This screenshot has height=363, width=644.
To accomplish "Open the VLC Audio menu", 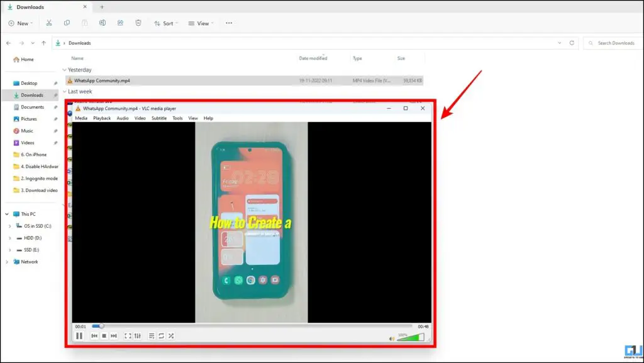I will [x=123, y=118].
